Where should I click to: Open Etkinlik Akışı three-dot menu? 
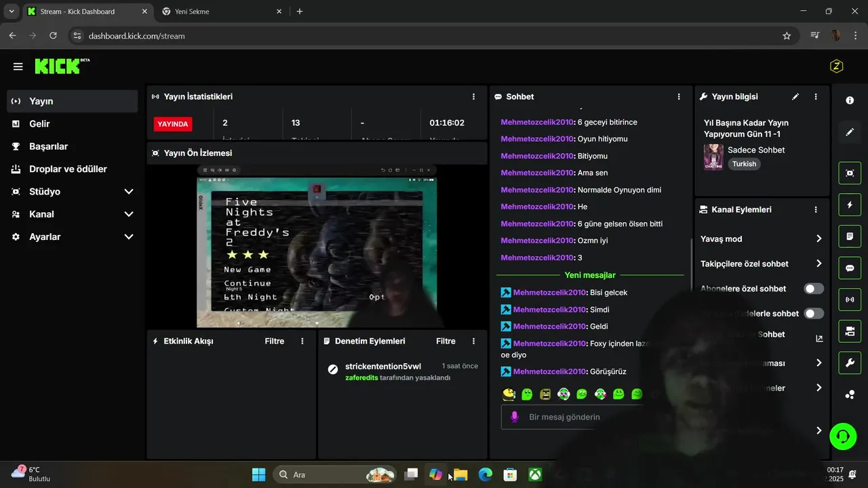tap(302, 341)
